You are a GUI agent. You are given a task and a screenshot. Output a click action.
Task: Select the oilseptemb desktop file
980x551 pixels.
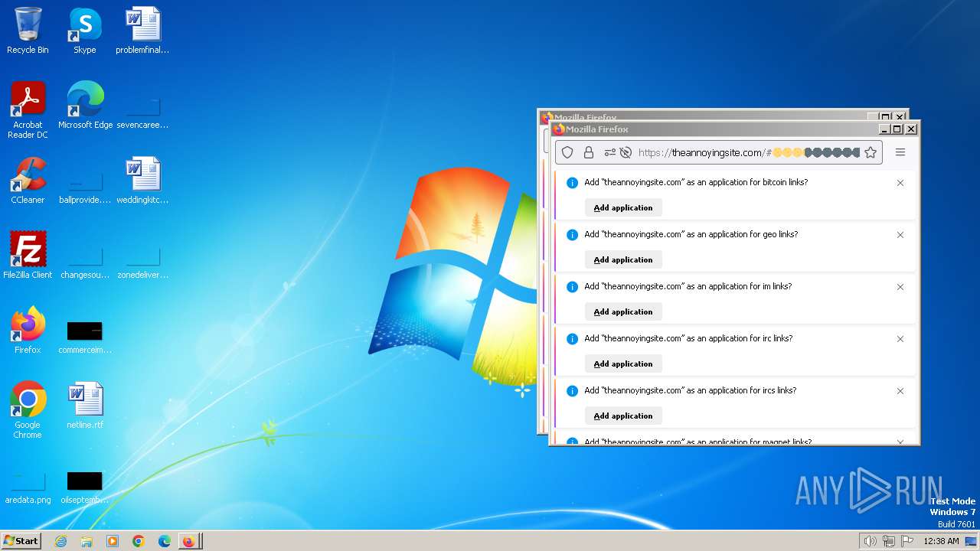coord(85,487)
